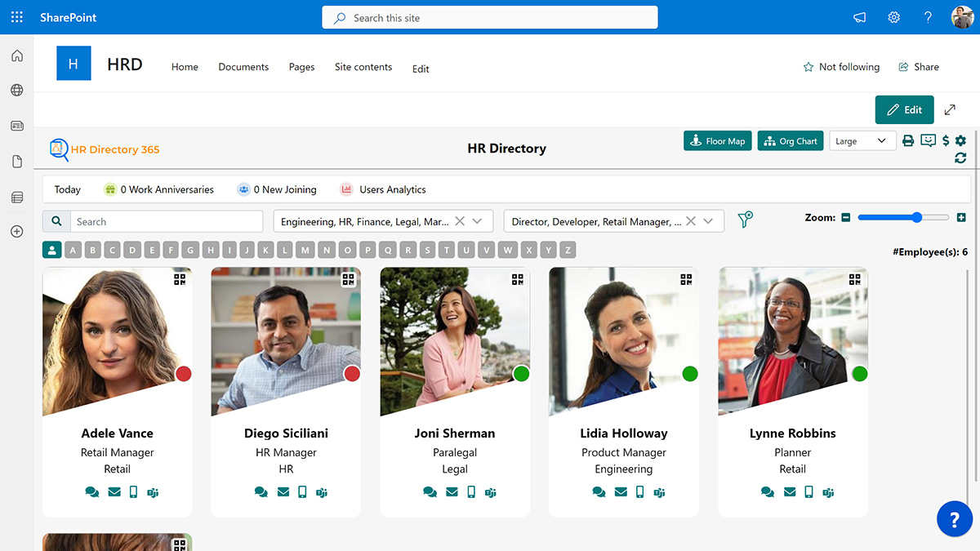
Task: Open QR code on Adele Vance's card
Action: 180,279
